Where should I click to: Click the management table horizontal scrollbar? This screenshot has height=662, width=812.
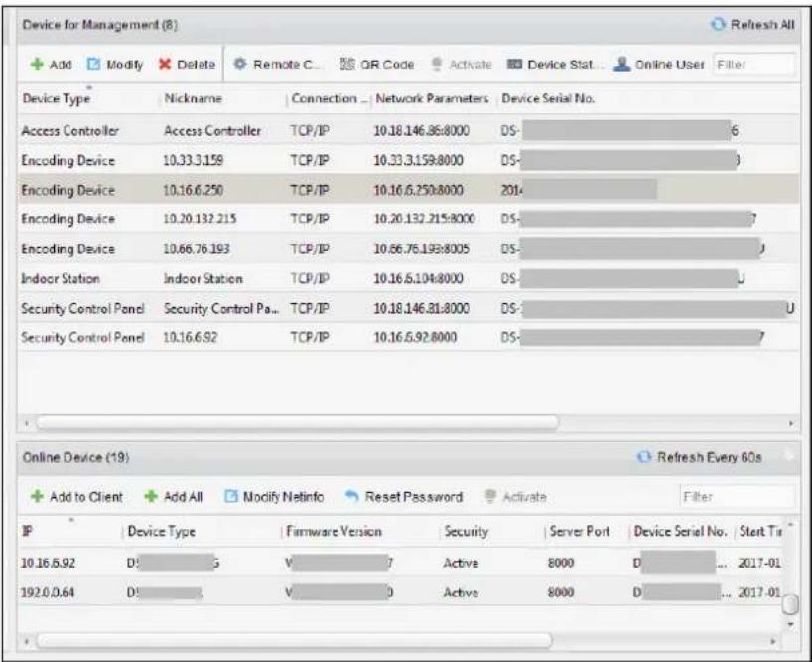297,423
